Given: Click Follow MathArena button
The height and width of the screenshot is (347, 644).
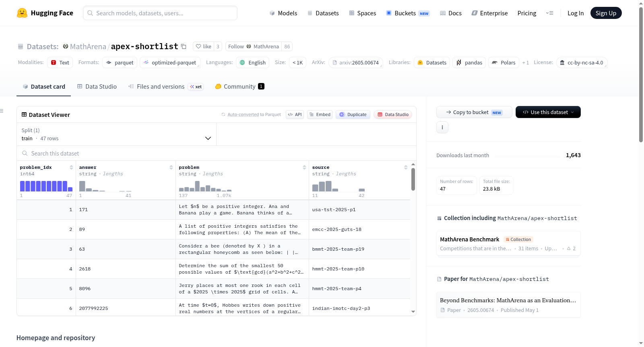Looking at the screenshot, I should 254,46.
